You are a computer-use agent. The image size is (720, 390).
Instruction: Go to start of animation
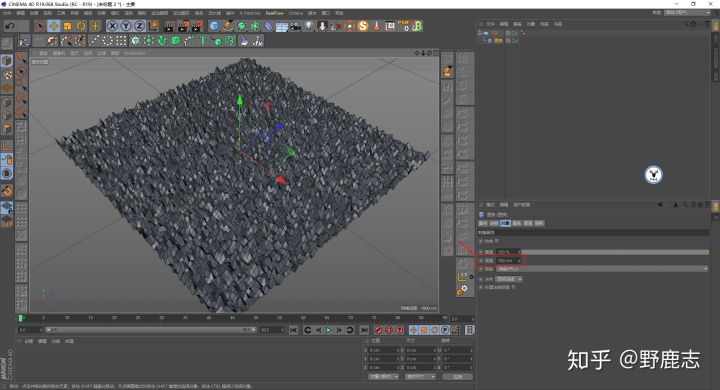pyautogui.click(x=293, y=330)
